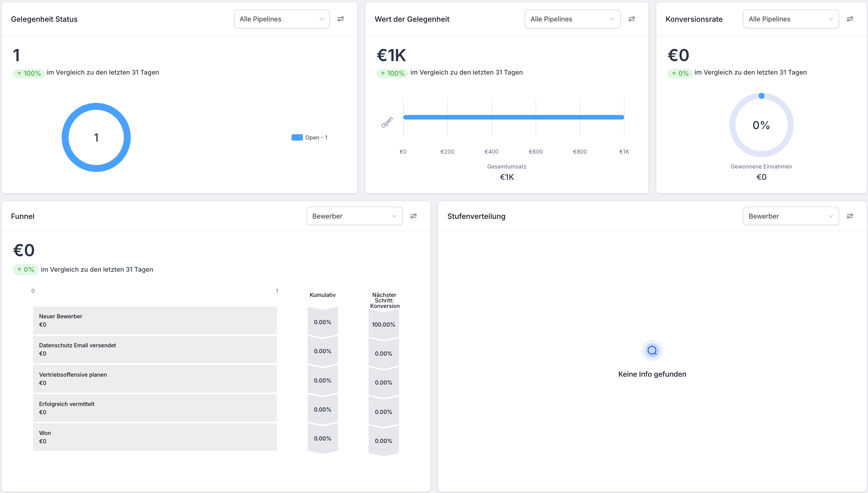Click the Gesamtumsatz €1K value
868x493 pixels.
coord(507,177)
